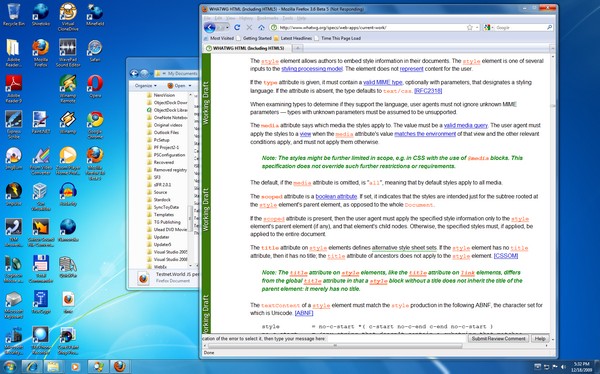The image size is (600, 374).
Task: Click the Google search input field
Action: tap(520, 28)
